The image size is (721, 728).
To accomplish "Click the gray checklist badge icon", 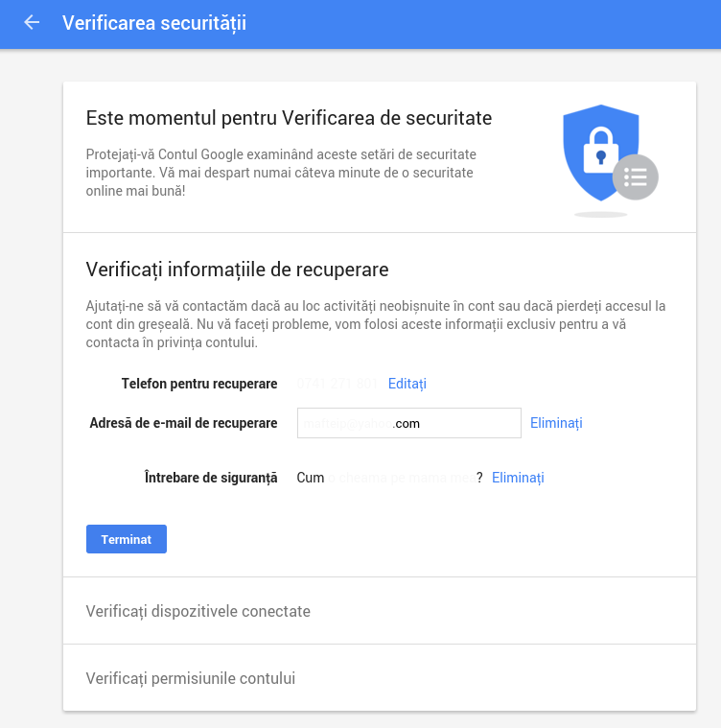I will pos(635,176).
